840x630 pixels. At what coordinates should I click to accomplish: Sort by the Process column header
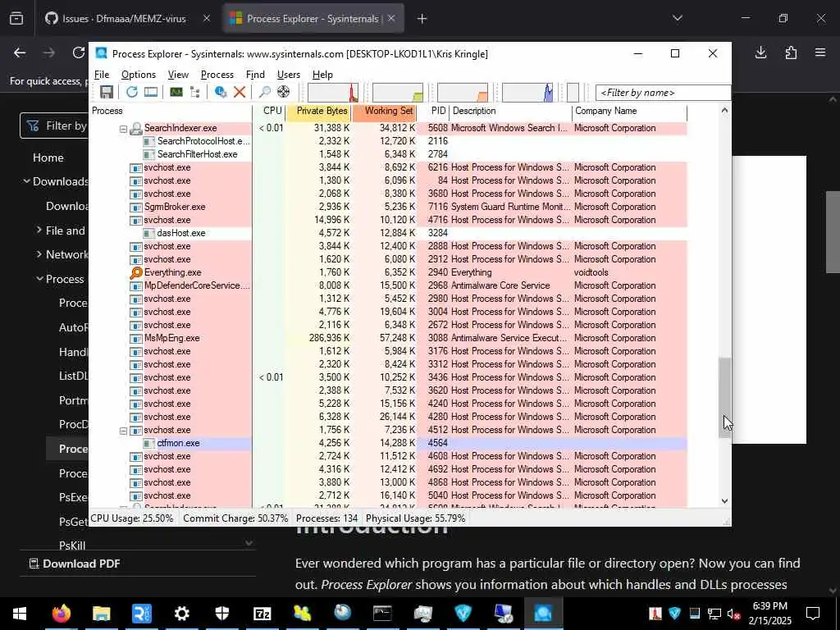pyautogui.click(x=171, y=111)
